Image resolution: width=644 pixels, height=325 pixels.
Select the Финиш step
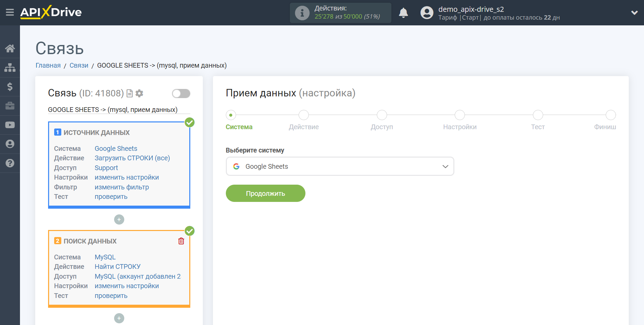[611, 115]
